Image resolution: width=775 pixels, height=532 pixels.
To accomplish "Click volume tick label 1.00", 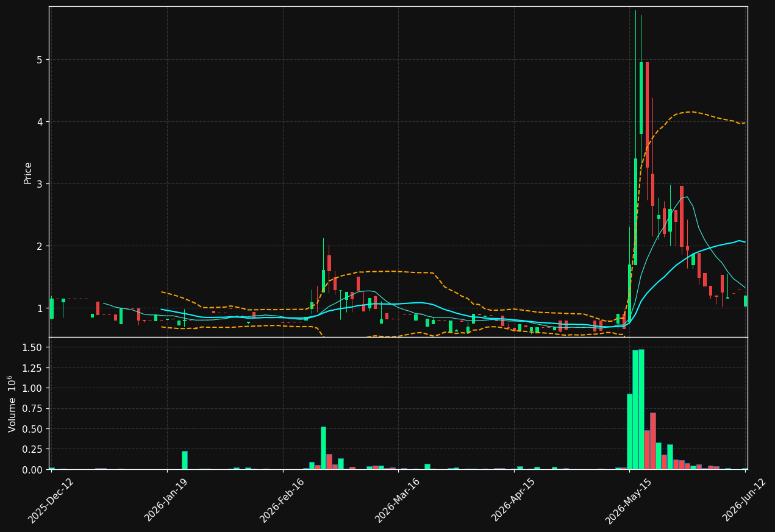I will click(x=33, y=388).
